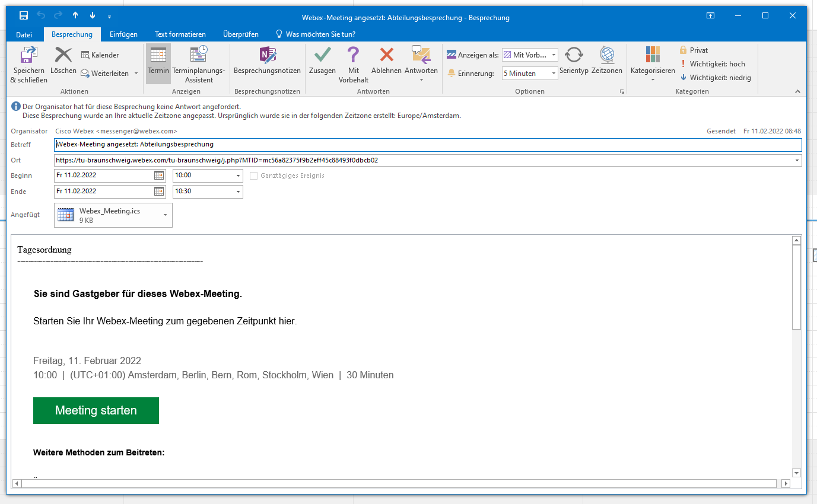Open the Datei tab
The image size is (817, 504).
click(x=24, y=34)
